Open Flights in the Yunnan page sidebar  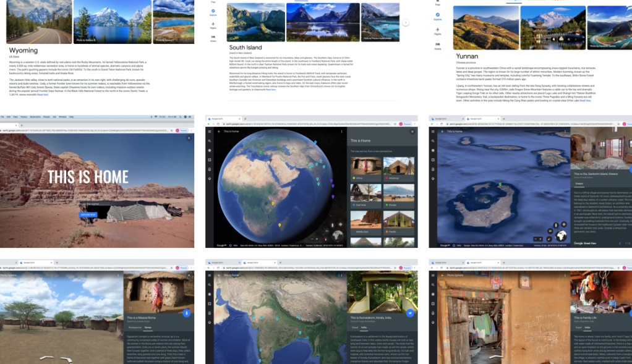[x=437, y=32]
